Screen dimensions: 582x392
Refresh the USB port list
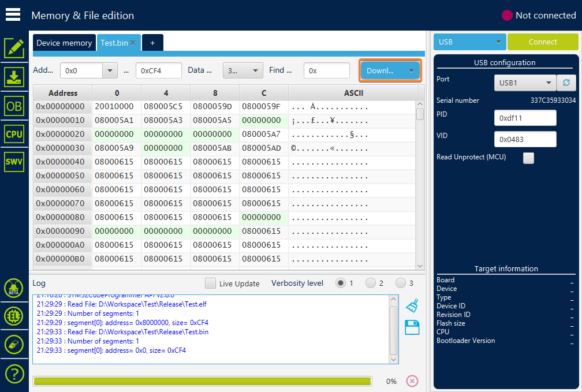point(566,83)
